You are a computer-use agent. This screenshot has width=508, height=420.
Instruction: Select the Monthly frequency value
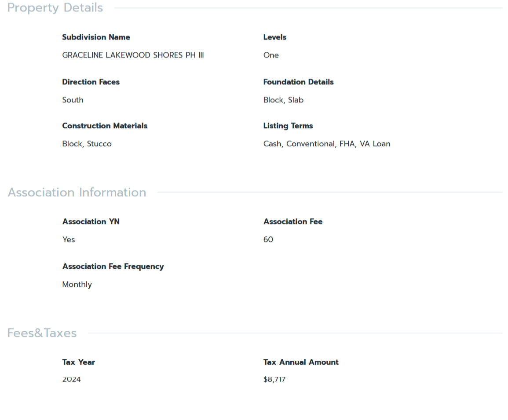tap(77, 285)
